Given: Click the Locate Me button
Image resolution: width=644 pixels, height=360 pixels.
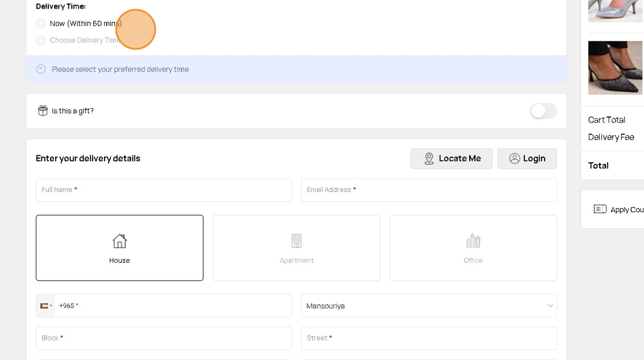Looking at the screenshot, I should [x=451, y=159].
